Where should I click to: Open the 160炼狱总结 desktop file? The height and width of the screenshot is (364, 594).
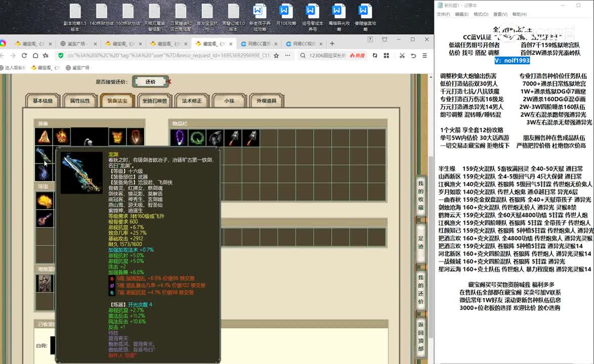click(128, 15)
